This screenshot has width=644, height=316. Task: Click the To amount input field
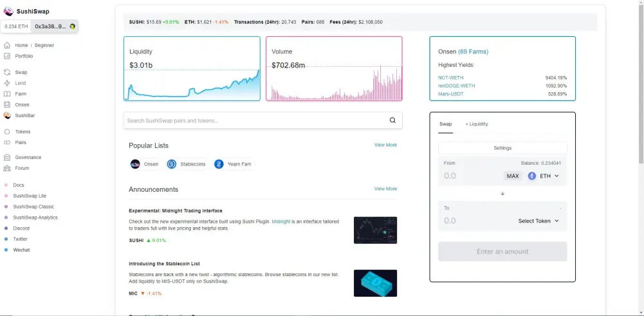pyautogui.click(x=479, y=221)
